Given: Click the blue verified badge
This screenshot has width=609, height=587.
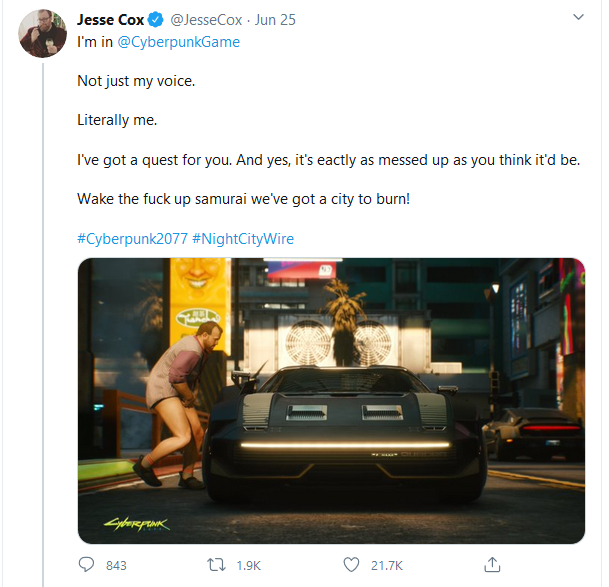Looking at the screenshot, I should pyautogui.click(x=156, y=19).
